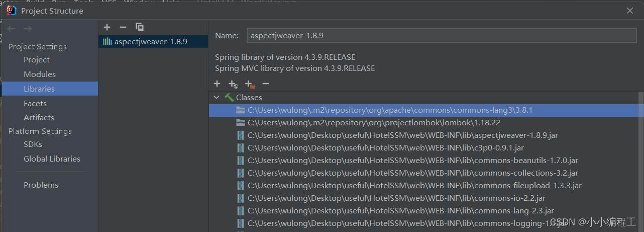Click jar icon of commons-lang-2.3.jar
Image resolution: width=644 pixels, height=232 pixels.
pyautogui.click(x=241, y=211)
